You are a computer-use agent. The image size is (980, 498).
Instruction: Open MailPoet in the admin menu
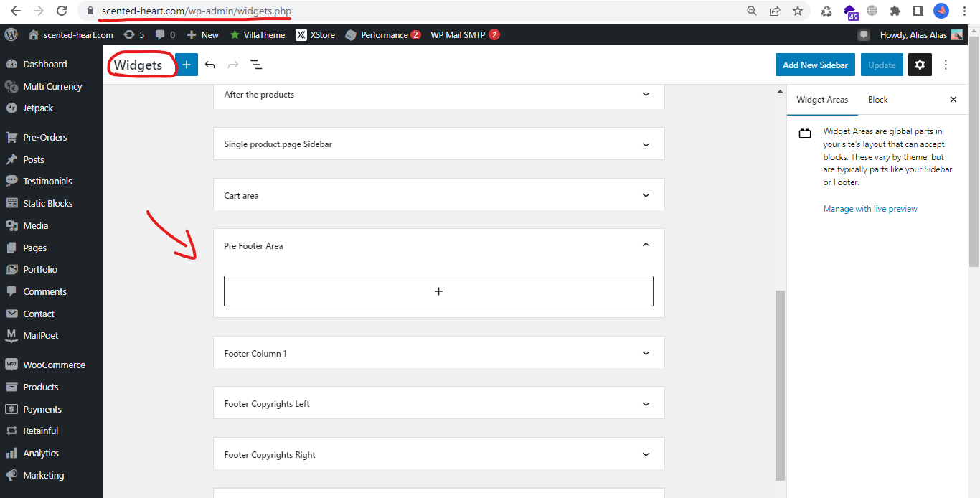click(40, 335)
